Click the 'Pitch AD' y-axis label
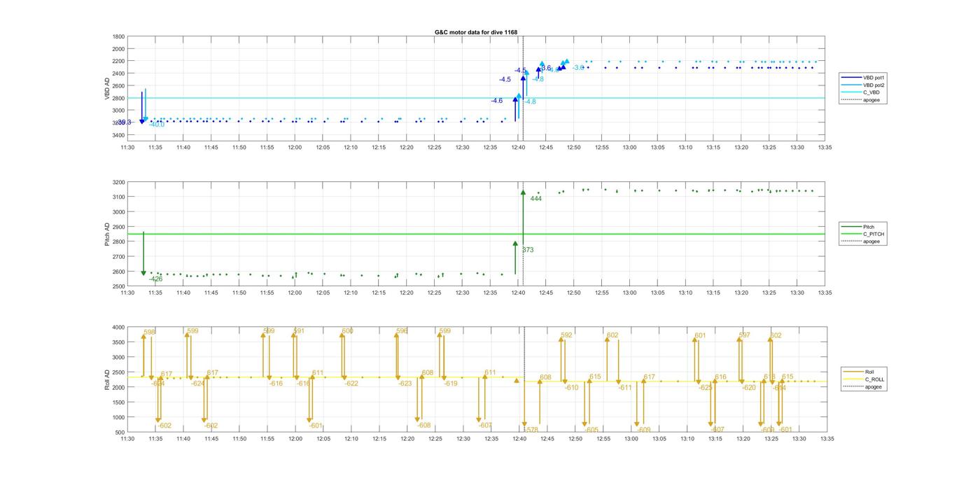 coord(108,234)
